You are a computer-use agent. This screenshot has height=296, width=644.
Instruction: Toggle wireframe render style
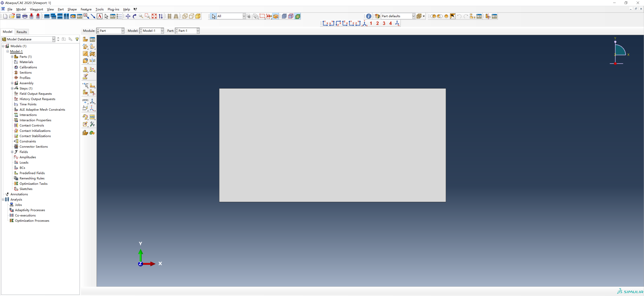pos(185,16)
